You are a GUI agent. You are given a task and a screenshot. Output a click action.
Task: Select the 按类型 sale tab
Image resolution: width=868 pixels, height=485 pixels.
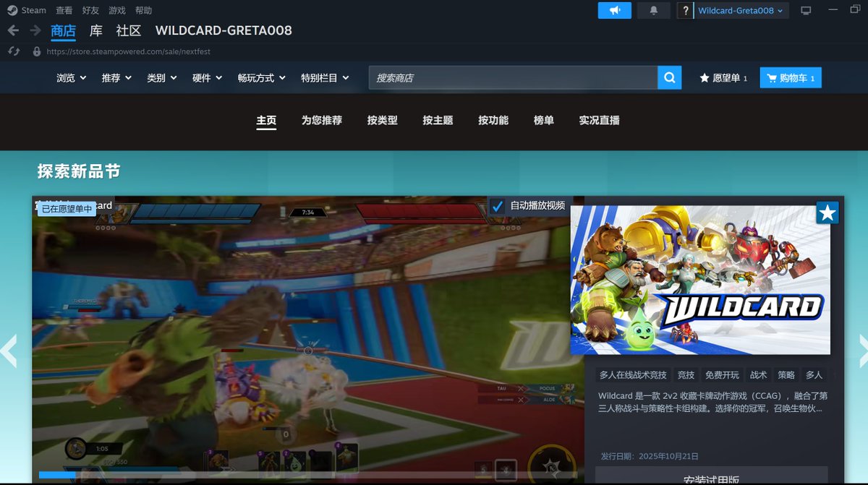[383, 121]
